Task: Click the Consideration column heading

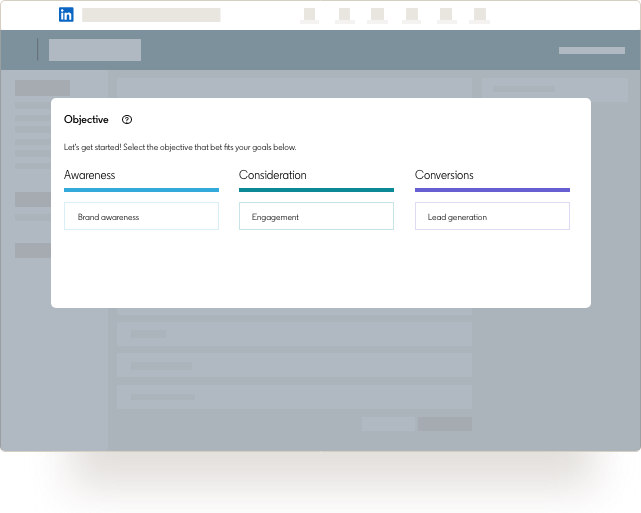Action: pos(273,175)
